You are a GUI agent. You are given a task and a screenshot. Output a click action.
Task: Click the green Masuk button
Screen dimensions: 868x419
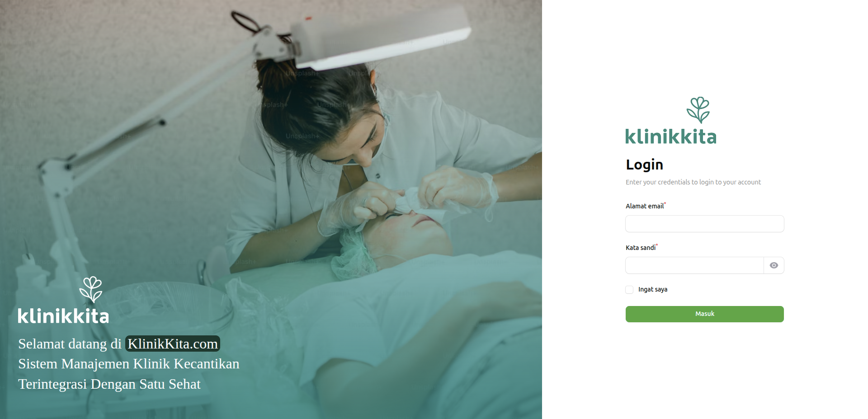click(x=705, y=314)
